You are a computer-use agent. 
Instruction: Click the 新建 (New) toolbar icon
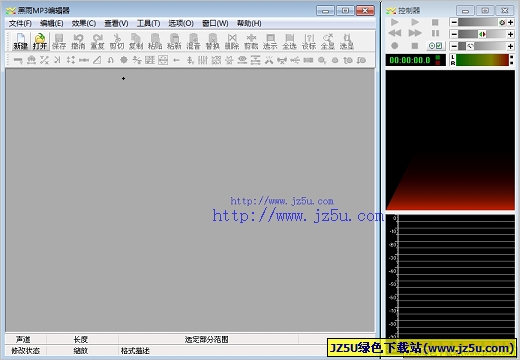click(x=20, y=41)
